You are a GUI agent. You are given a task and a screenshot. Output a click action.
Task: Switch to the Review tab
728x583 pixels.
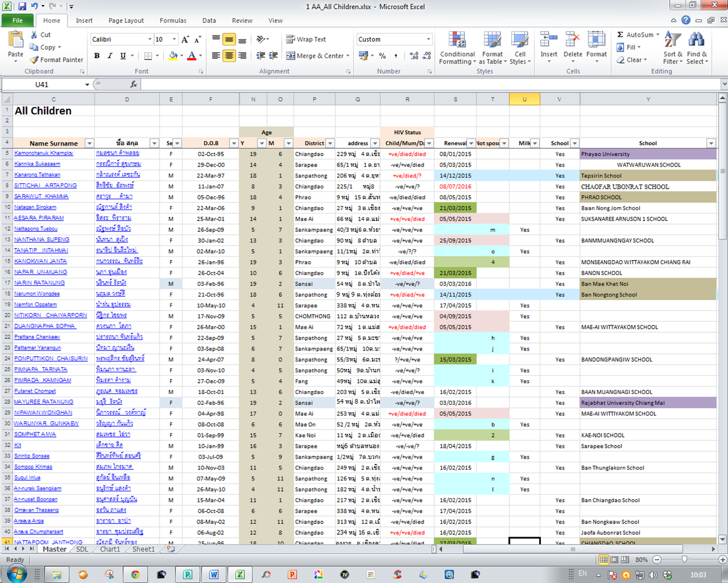click(x=242, y=21)
